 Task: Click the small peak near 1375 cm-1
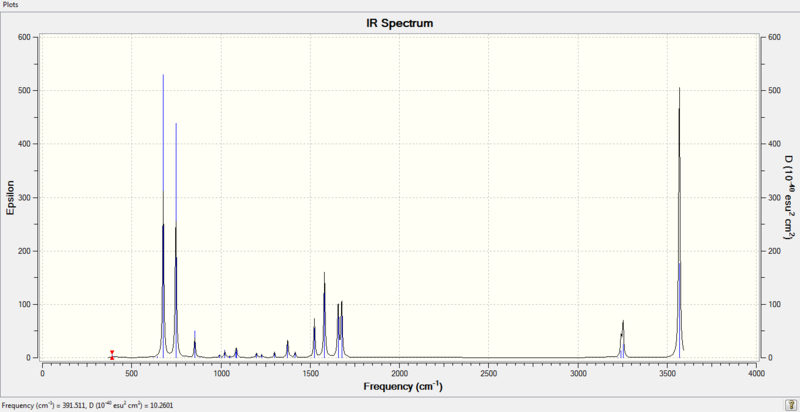point(288,349)
